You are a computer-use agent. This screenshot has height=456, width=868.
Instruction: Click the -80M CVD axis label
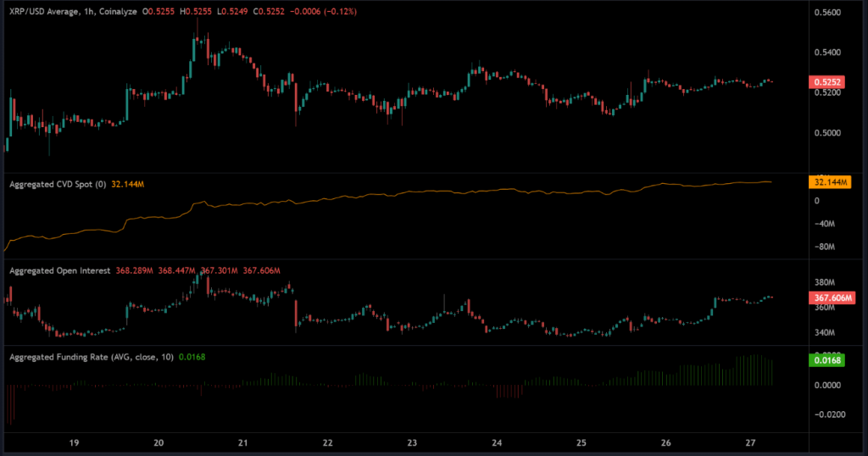pos(824,247)
